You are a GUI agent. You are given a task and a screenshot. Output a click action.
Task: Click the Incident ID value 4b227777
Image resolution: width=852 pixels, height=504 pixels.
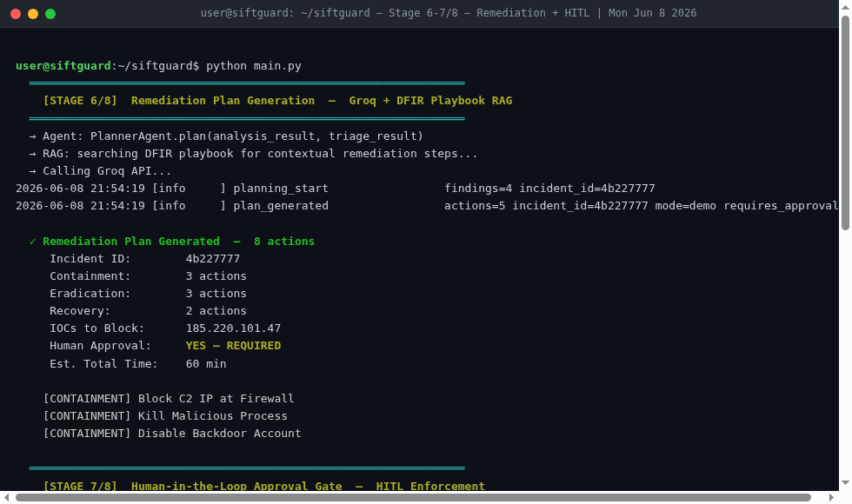point(212,259)
